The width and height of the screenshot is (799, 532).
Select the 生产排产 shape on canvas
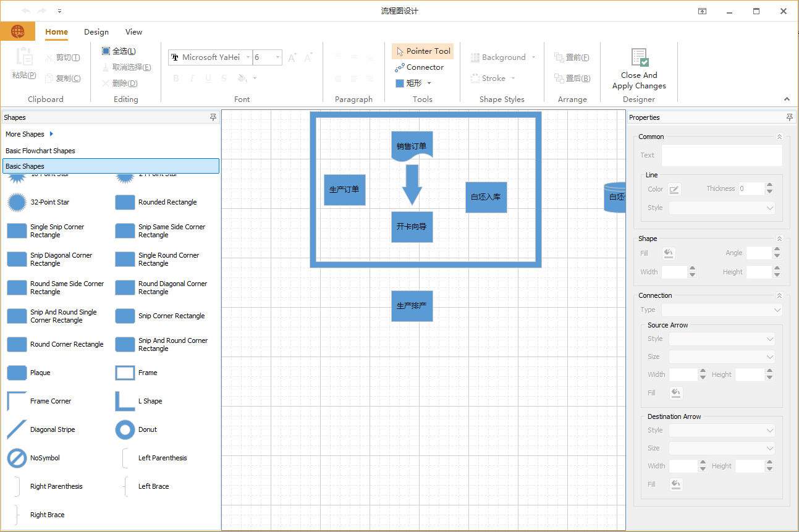tap(412, 306)
